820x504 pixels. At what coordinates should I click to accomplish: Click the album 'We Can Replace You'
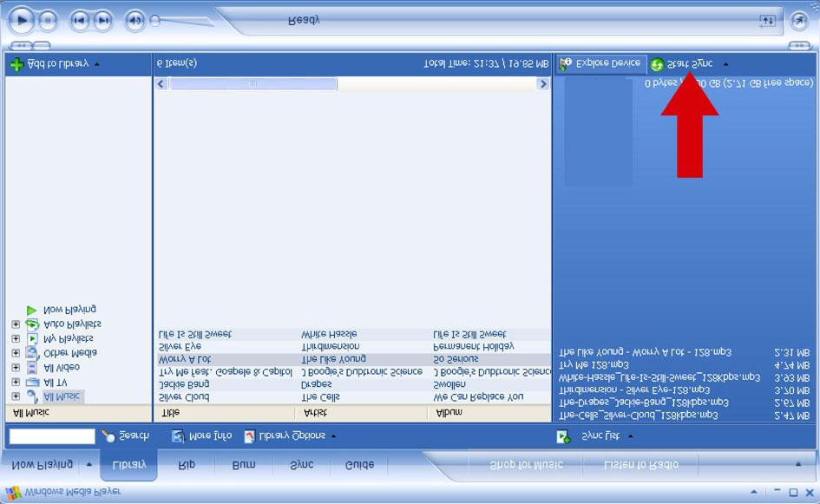pyautogui.click(x=478, y=396)
